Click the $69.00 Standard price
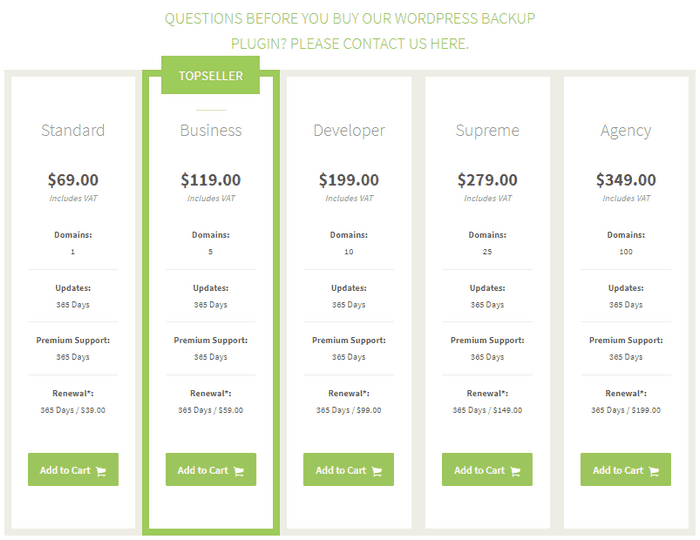This screenshot has width=700, height=540. point(73,180)
